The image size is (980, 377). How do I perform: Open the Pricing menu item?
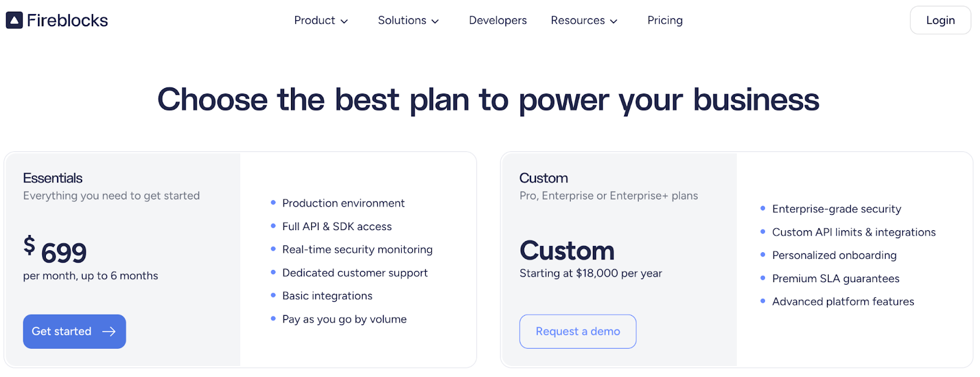pos(664,20)
